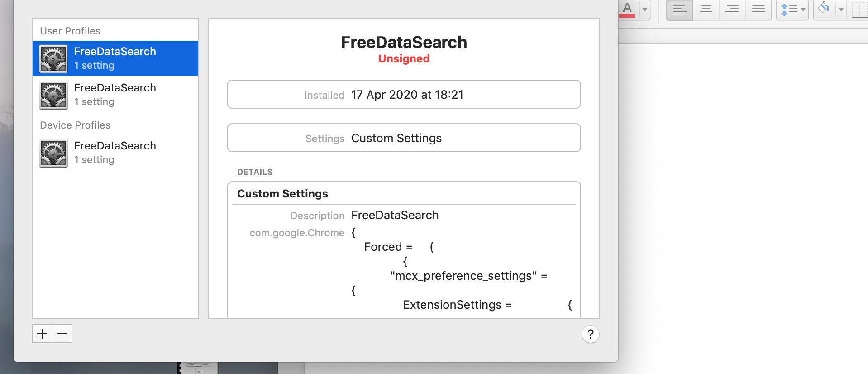Select the second FreeDataSearch user profile
This screenshot has height=374, width=868.
pos(115,94)
